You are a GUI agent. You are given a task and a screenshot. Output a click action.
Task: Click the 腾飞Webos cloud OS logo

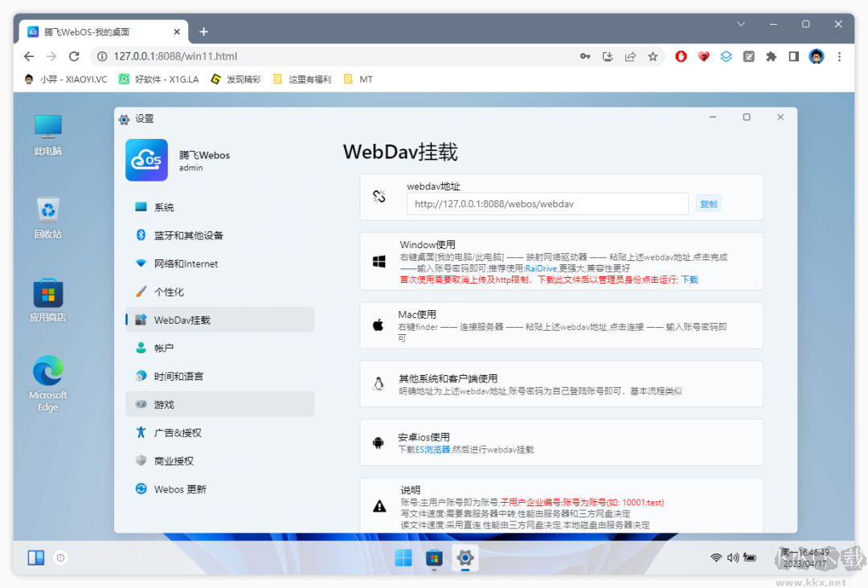click(x=147, y=161)
